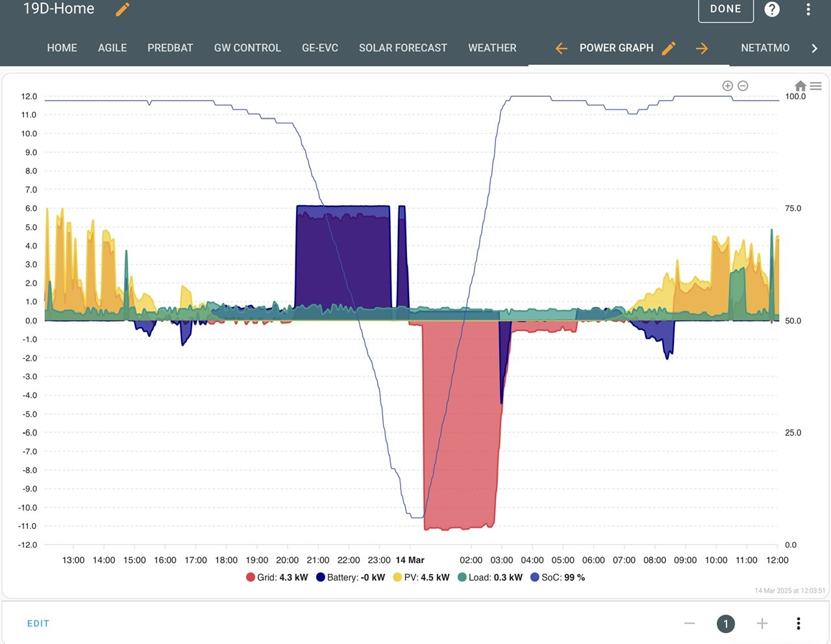Click the edit pencil on the POWER GRAPH tab
This screenshot has height=644, width=831.
[x=669, y=48]
